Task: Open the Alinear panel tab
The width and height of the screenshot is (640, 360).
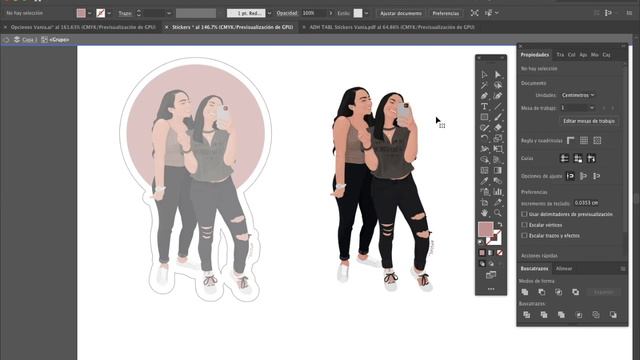Action: pos(564,269)
